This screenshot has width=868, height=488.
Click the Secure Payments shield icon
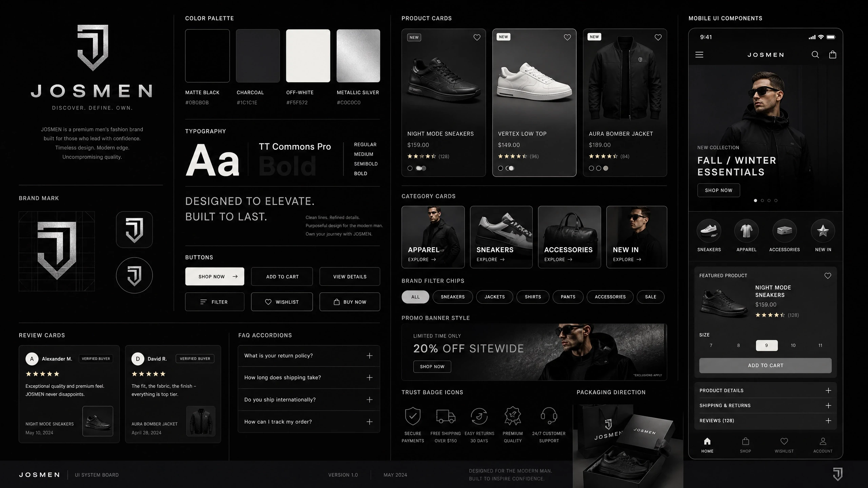point(413,416)
